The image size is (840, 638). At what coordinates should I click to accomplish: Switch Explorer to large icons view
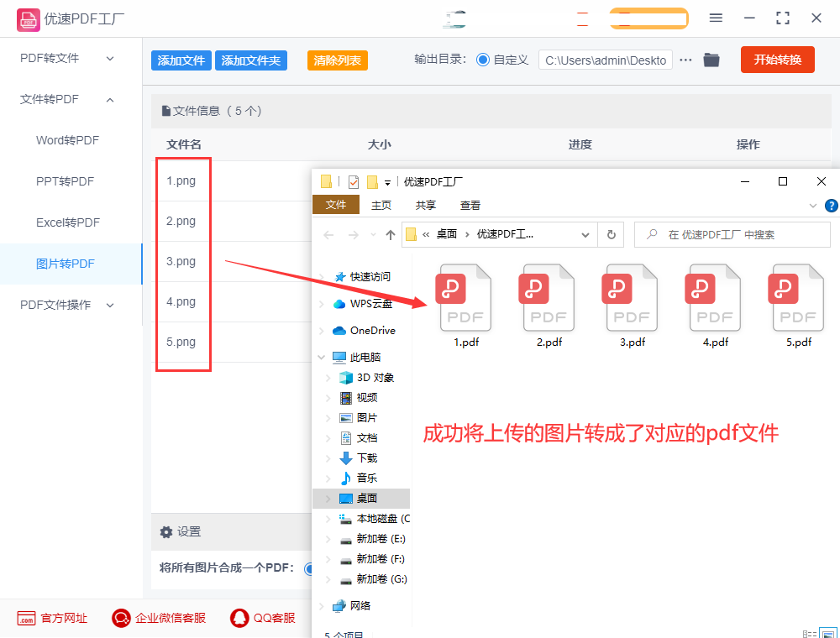tap(827, 634)
